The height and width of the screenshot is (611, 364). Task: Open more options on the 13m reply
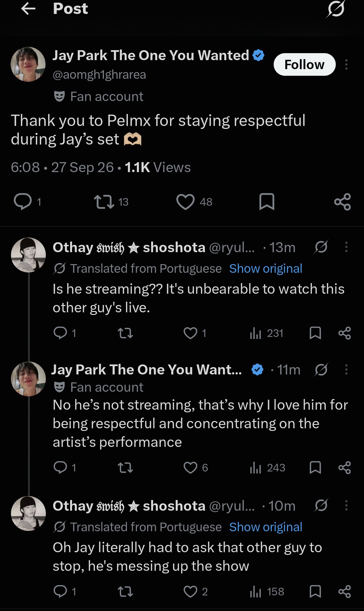[x=346, y=247]
